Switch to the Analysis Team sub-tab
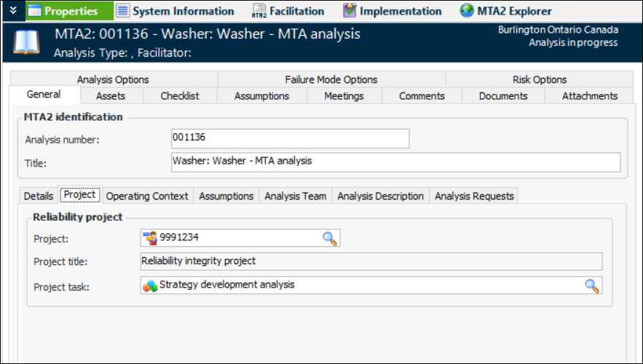Screen dimensions: 643x364 coord(295,196)
